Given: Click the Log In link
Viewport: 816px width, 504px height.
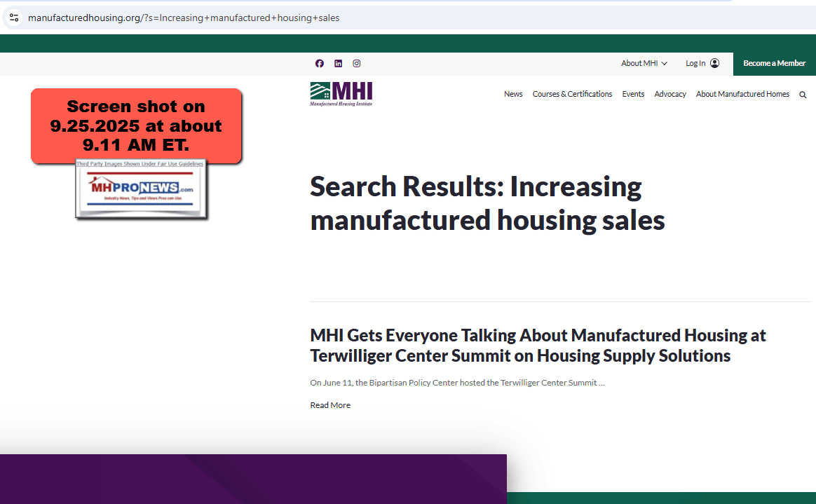Looking at the screenshot, I should pyautogui.click(x=695, y=63).
